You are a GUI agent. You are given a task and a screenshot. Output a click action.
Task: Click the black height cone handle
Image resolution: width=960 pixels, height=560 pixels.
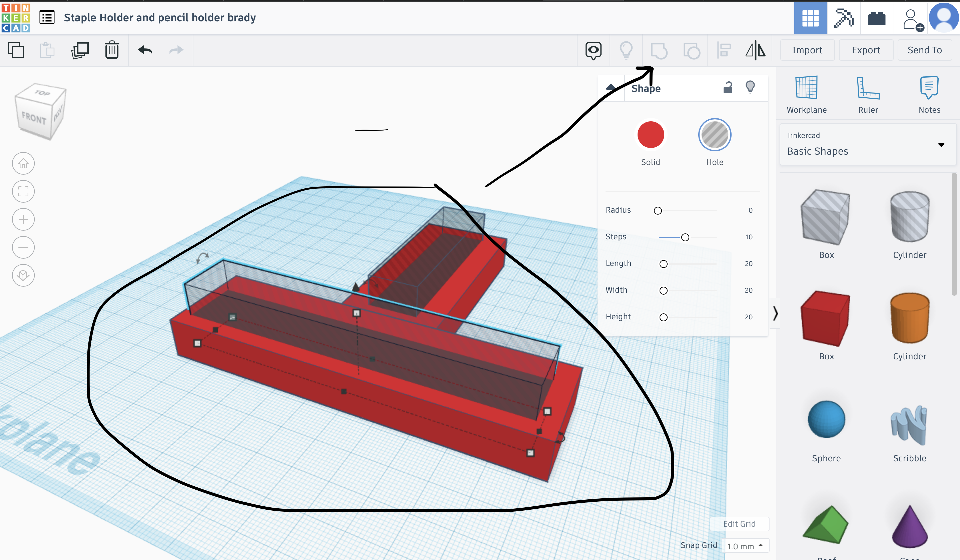tap(355, 287)
